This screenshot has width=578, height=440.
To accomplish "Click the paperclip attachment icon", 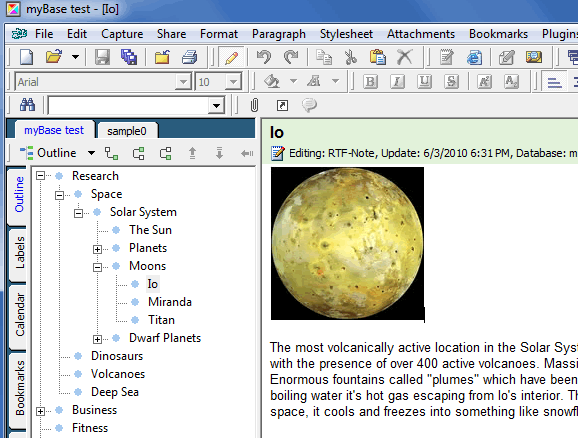I will (x=254, y=105).
